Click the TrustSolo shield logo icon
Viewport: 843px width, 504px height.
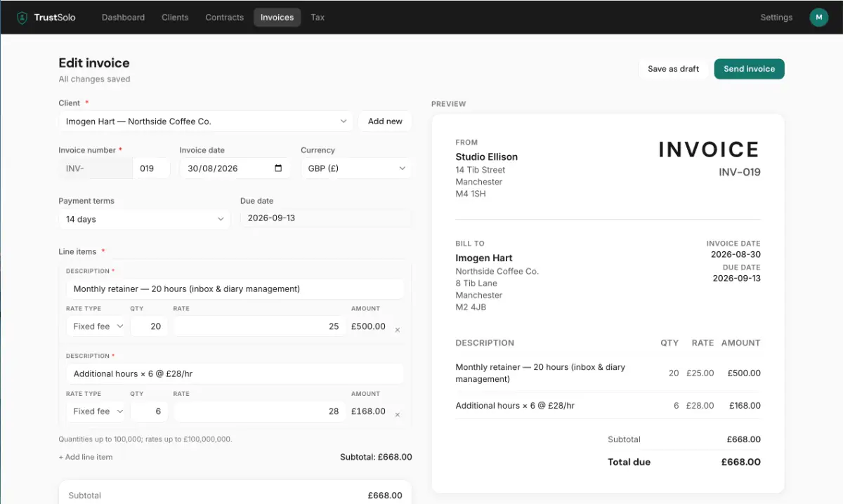pyautogui.click(x=22, y=18)
